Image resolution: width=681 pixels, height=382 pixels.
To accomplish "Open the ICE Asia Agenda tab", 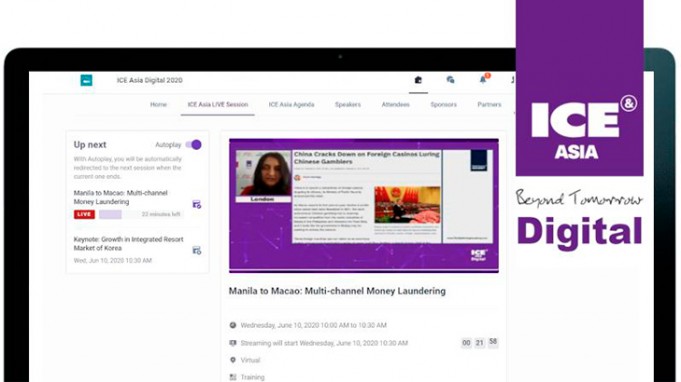I will point(291,105).
